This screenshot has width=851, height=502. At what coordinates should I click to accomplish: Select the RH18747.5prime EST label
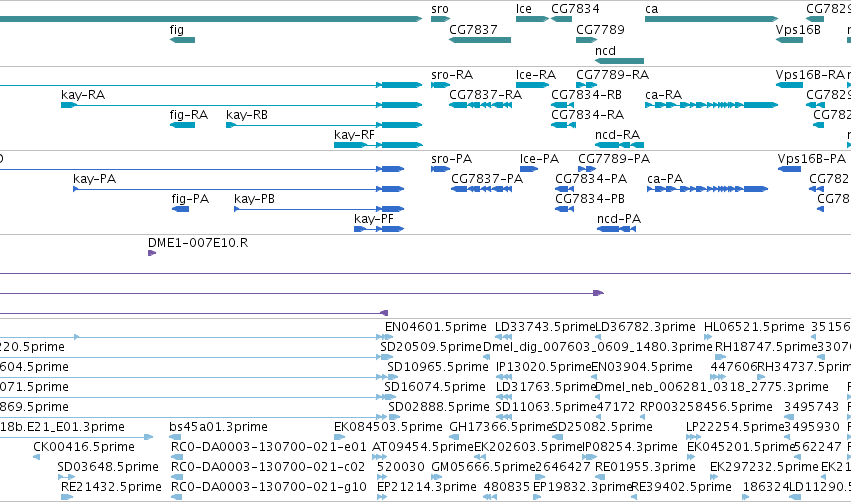click(x=766, y=347)
